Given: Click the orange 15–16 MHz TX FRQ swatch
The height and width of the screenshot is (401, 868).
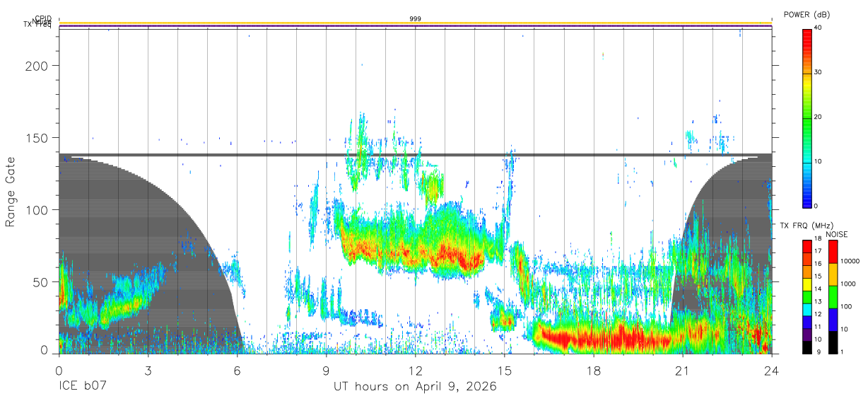Looking at the screenshot, I should coord(807,271).
